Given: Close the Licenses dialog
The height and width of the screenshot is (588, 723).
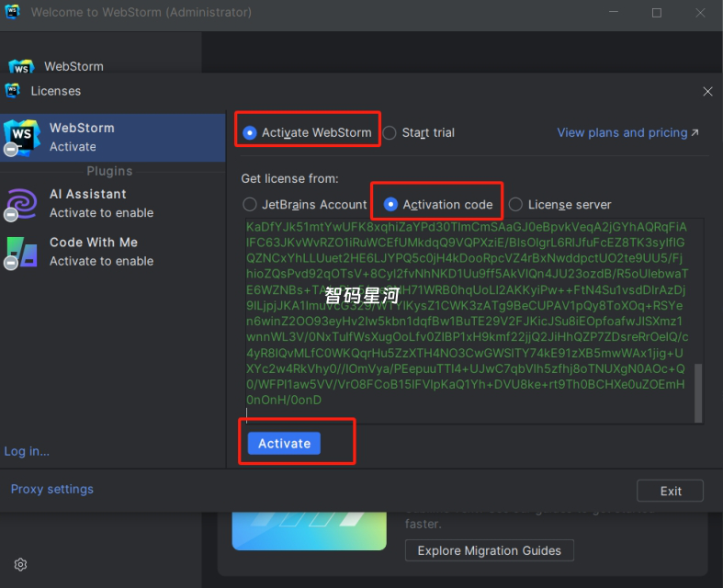Looking at the screenshot, I should tap(707, 91).
